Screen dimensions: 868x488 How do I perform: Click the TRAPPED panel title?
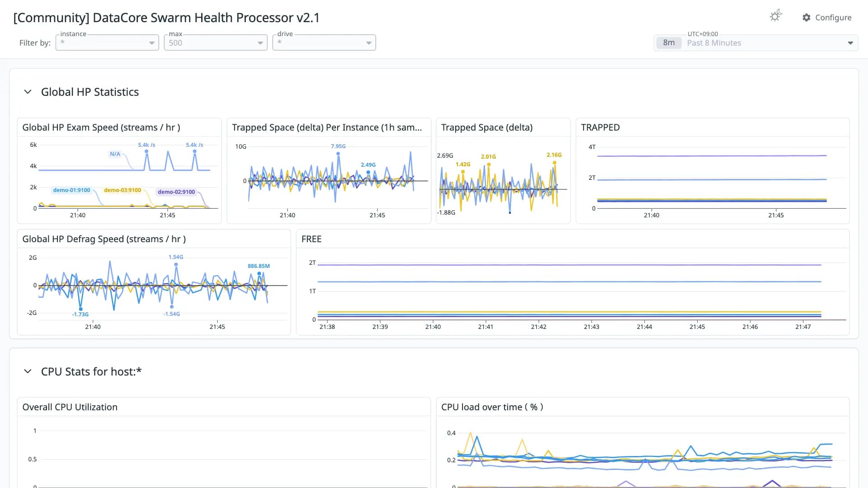600,127
